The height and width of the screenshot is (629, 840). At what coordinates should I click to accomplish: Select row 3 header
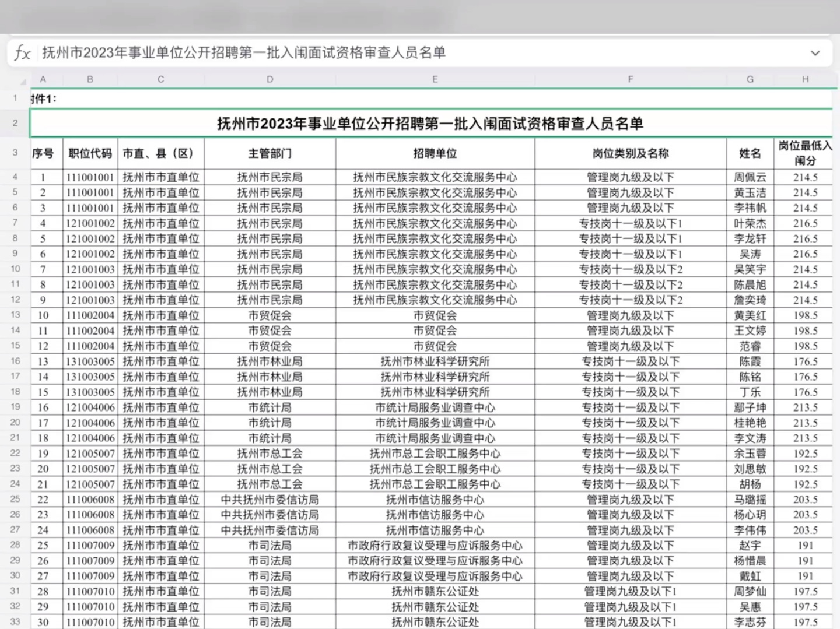coord(15,153)
